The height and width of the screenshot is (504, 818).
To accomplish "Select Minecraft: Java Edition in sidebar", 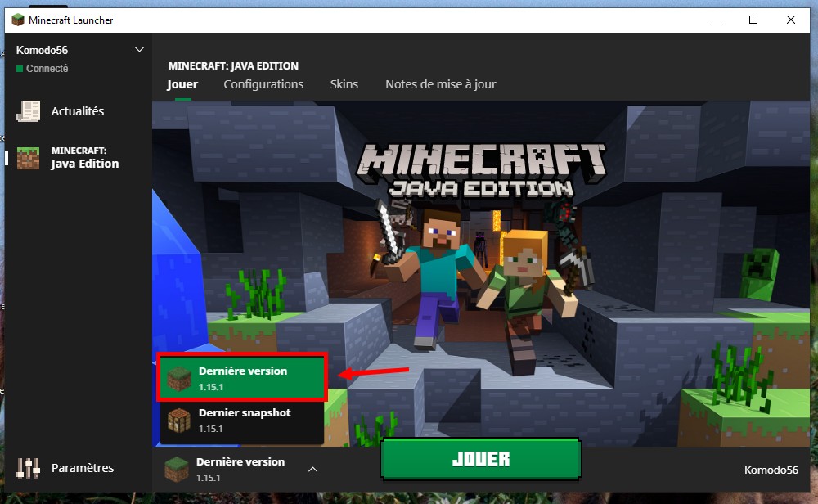I will click(x=79, y=158).
